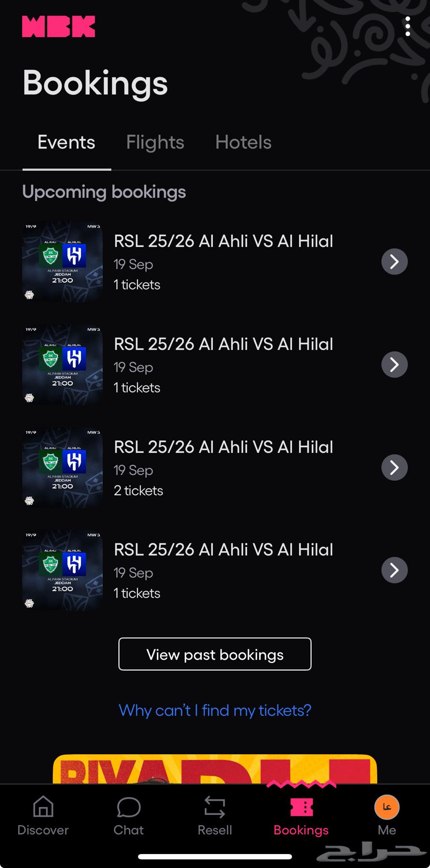Expand the 2 tickets booking chevron
This screenshot has height=868, width=430.
[x=394, y=467]
